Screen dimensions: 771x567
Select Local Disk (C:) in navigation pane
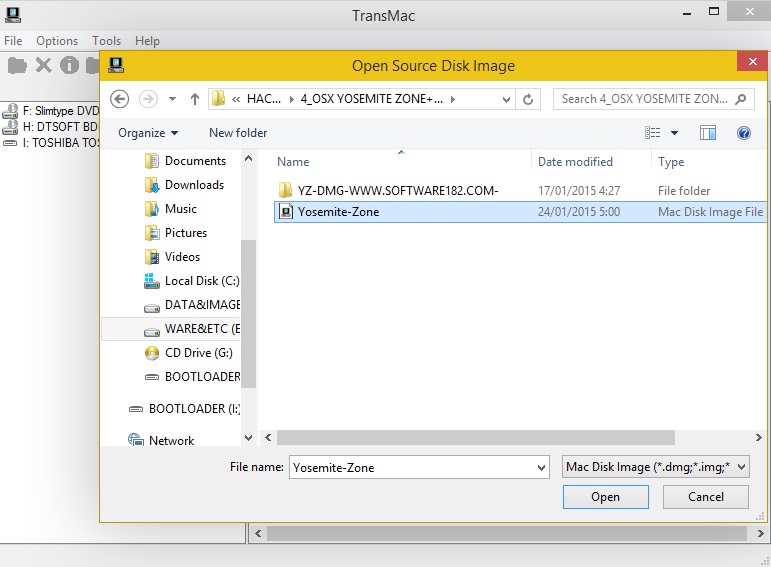point(191,281)
